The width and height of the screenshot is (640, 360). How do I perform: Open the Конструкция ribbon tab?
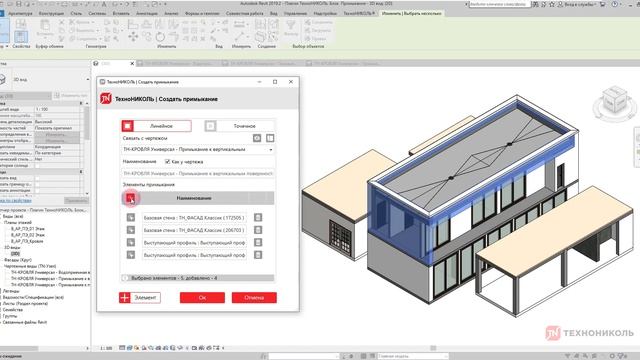coord(51,13)
